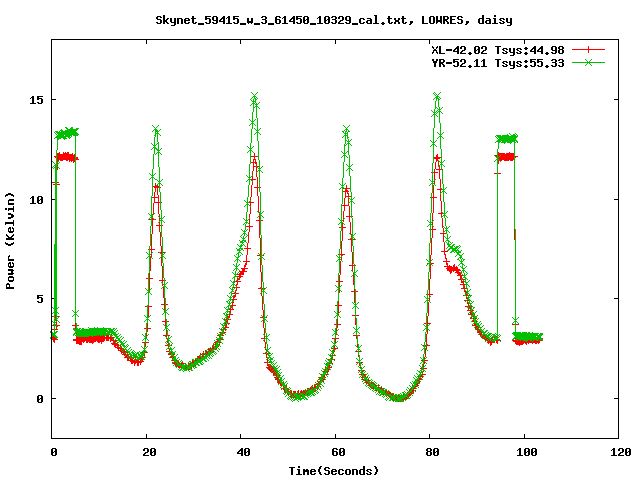This screenshot has height=480, width=640.
Task: Click the red XL legend line sample
Action: point(588,50)
